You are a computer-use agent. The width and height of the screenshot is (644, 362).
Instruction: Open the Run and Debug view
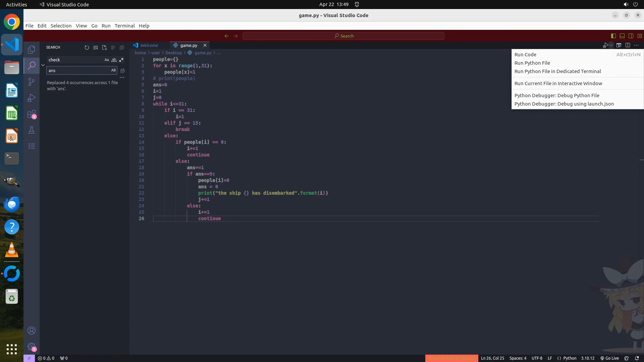[32, 98]
